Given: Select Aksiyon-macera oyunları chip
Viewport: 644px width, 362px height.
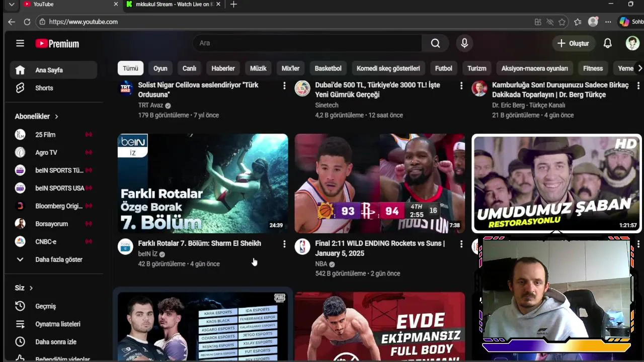Looking at the screenshot, I should point(534,68).
